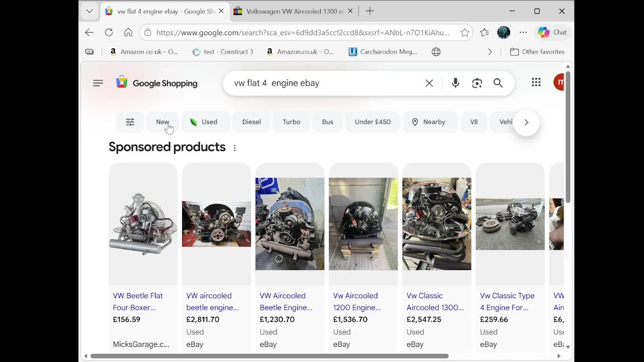Switch to the Volkswagen VW Aircooled 1300 tab
The width and height of the screenshot is (644, 362).
tap(294, 11)
